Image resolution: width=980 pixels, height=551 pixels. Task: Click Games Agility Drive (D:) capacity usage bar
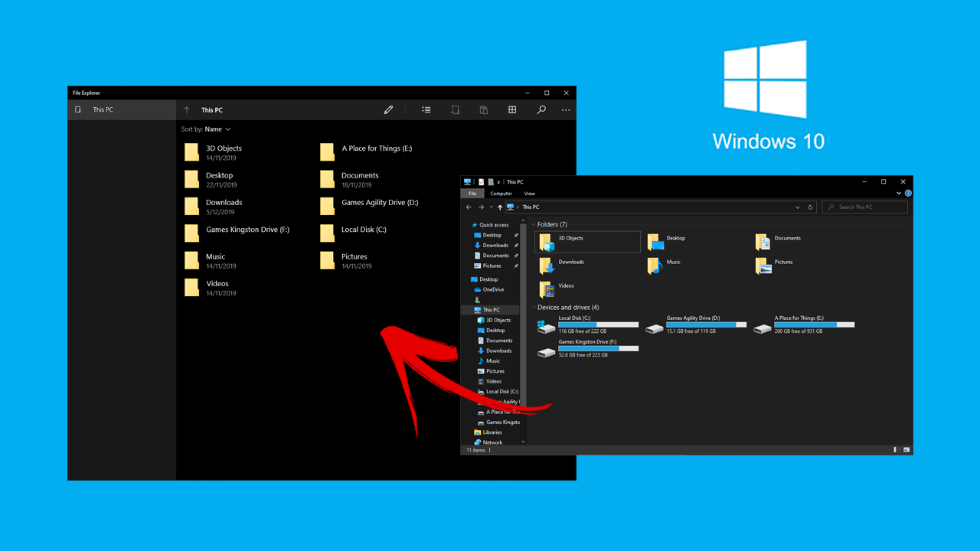(x=707, y=324)
